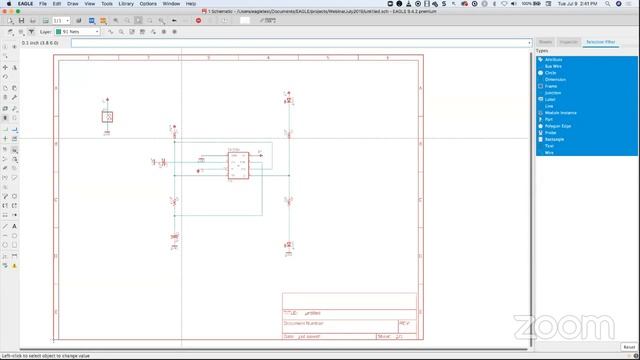Toggle Attribute in the Types list
Screen dimensions: 640x360
point(587,60)
